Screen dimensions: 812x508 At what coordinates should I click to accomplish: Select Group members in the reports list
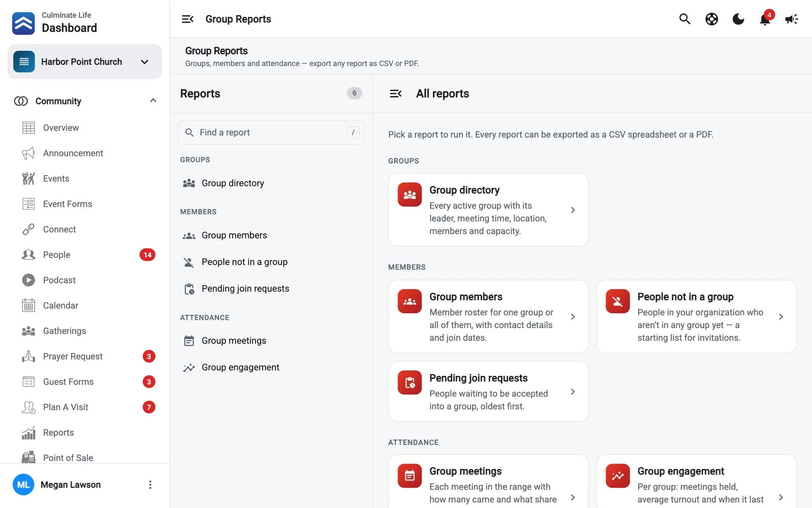[x=271, y=235]
